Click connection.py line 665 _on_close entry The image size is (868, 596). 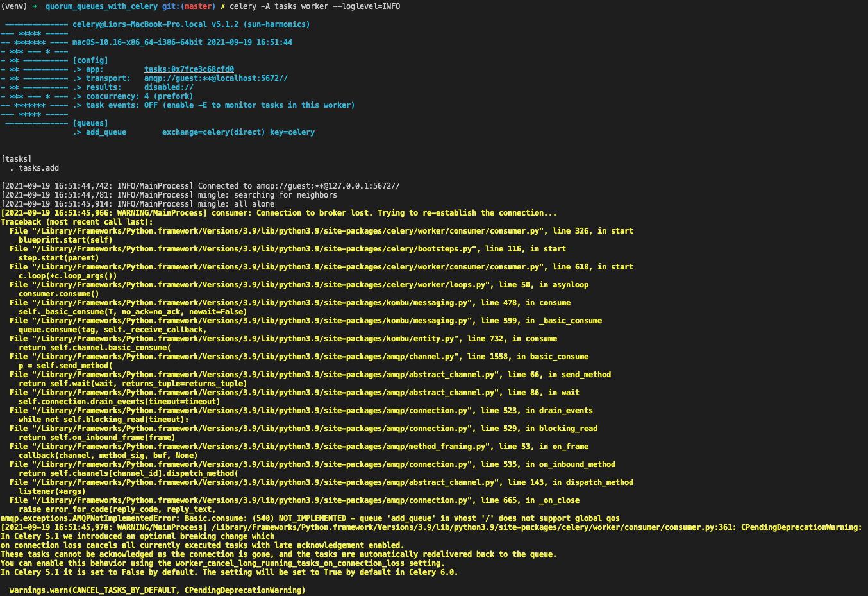point(294,500)
